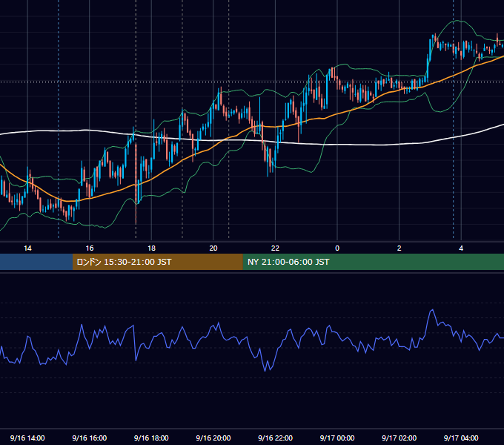The image size is (504, 445).
Task: Click the 14 hour label on price chart axis
Action: tap(27, 248)
